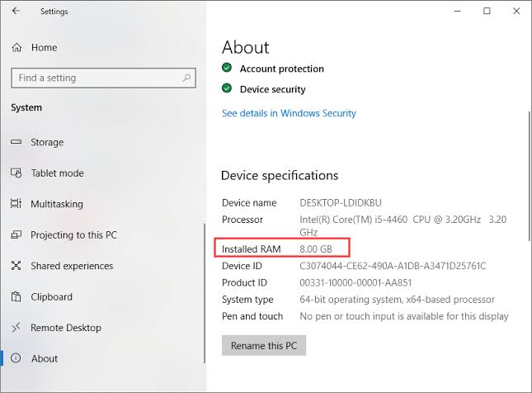
Task: Click the magnifier icon in search box
Action: pos(186,78)
